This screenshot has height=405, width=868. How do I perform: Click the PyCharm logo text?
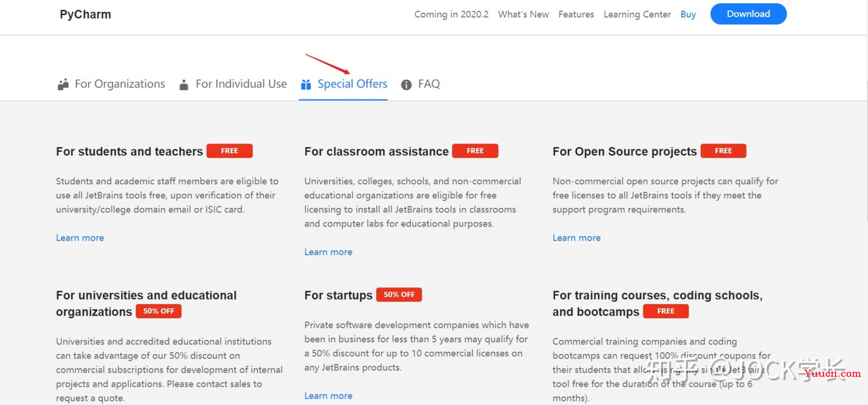pos(85,14)
